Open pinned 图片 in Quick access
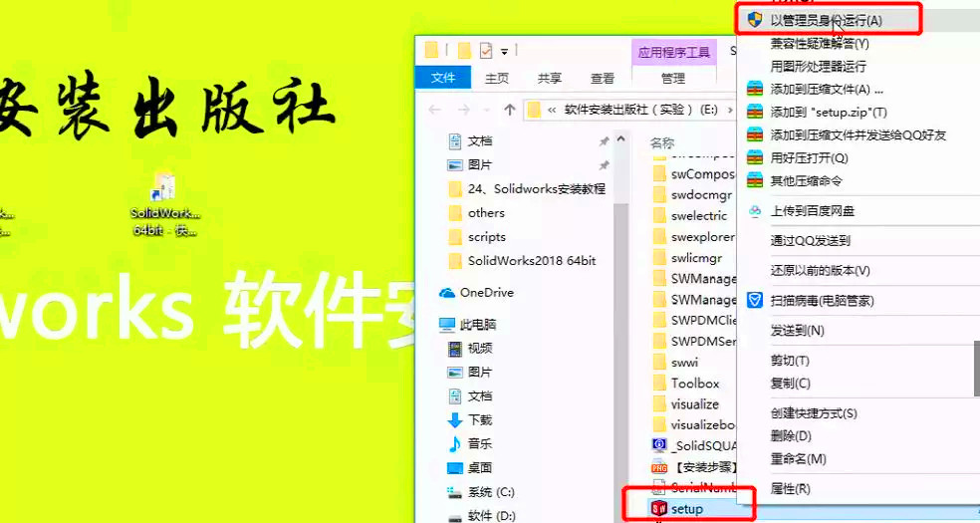Image resolution: width=980 pixels, height=523 pixels. click(479, 165)
